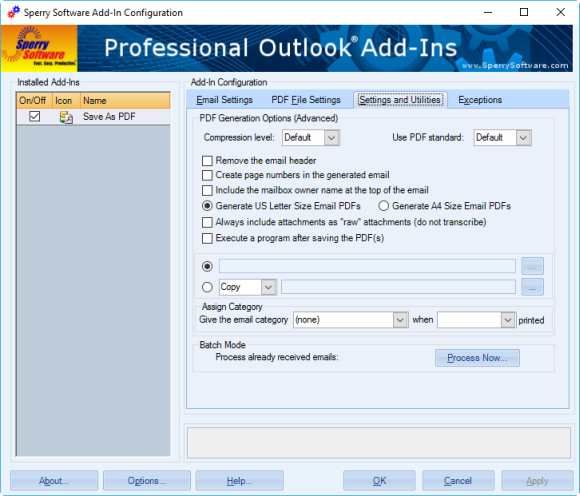Click the Process Now... button
The image size is (580, 496).
point(477,358)
